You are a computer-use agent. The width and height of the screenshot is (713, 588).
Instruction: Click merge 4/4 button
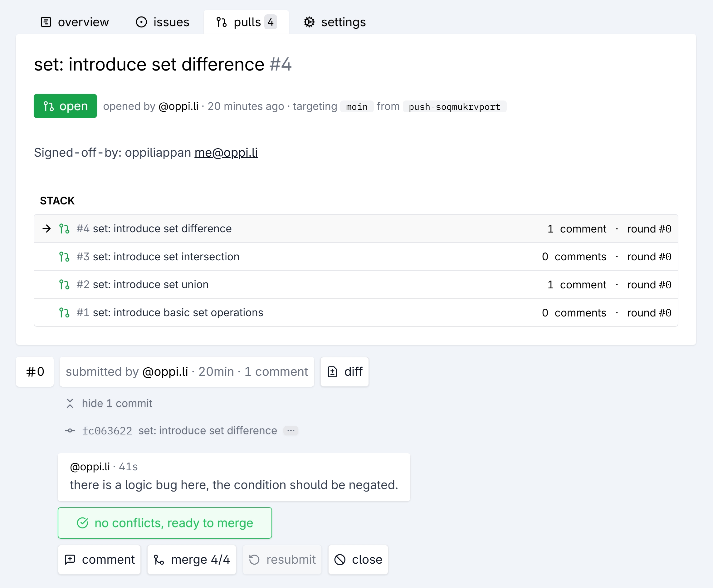click(192, 560)
